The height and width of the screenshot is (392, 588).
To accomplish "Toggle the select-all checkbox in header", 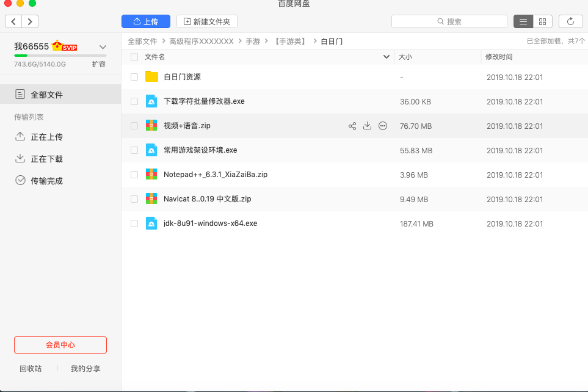I will click(134, 57).
